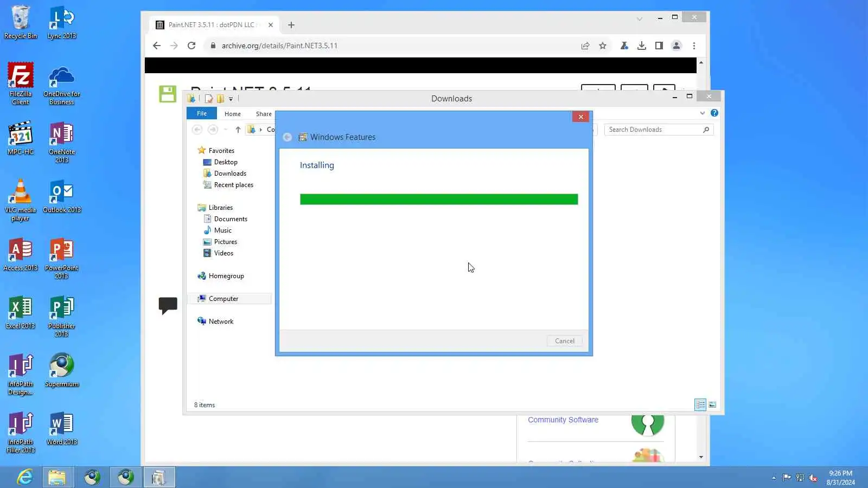Select the Supermium desktop shortcut

point(62,370)
